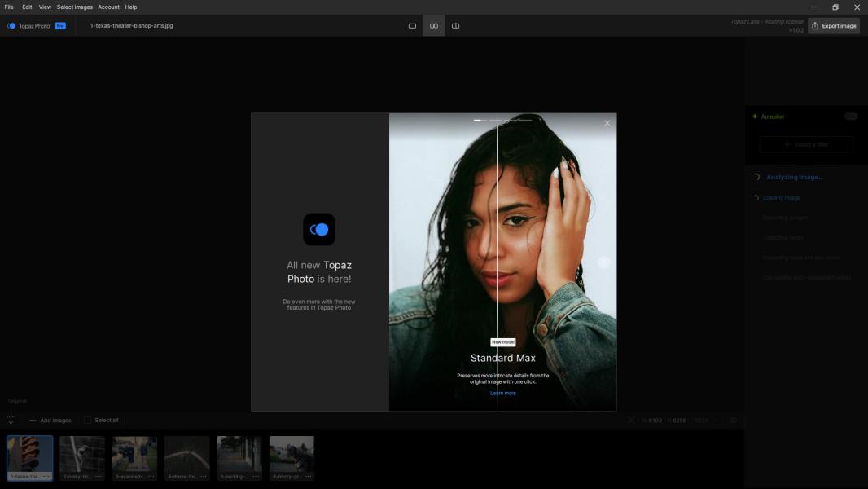
Task: Toggle the preview eye icon
Action: pyautogui.click(x=734, y=421)
